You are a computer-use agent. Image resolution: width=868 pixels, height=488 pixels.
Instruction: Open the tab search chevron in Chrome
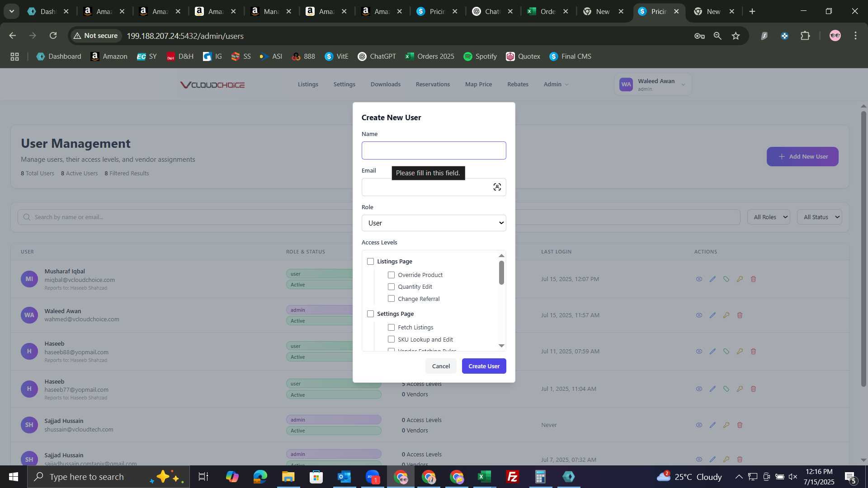[x=12, y=11]
